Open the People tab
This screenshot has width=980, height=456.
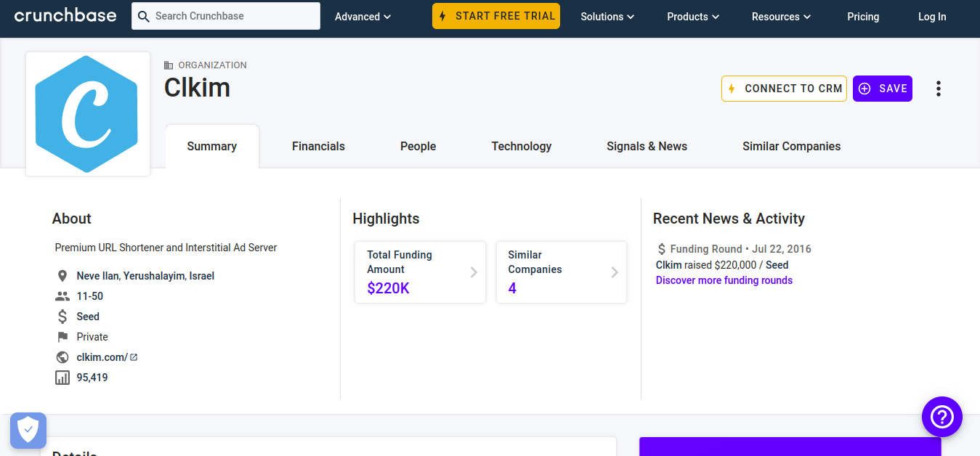click(418, 147)
